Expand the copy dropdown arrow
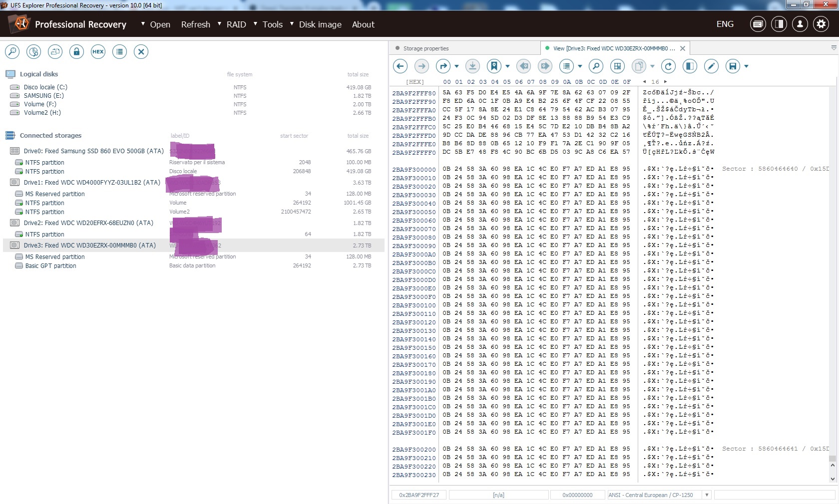Image resolution: width=839 pixels, height=504 pixels. coord(652,66)
